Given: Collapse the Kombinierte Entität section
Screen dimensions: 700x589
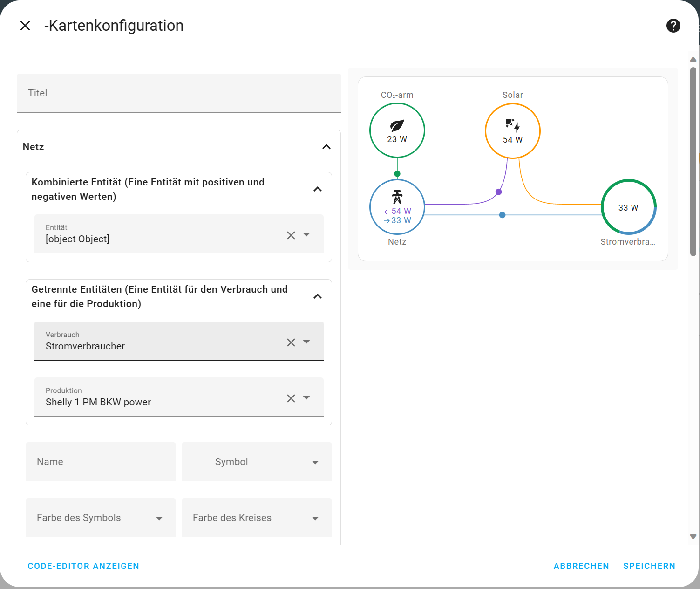Looking at the screenshot, I should click(x=318, y=189).
